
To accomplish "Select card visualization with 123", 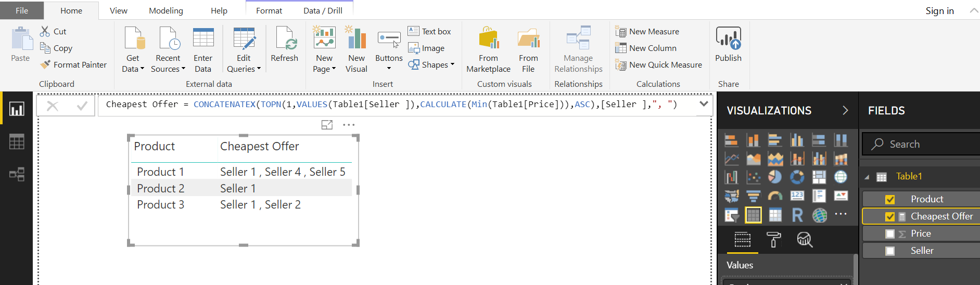I will [x=797, y=196].
